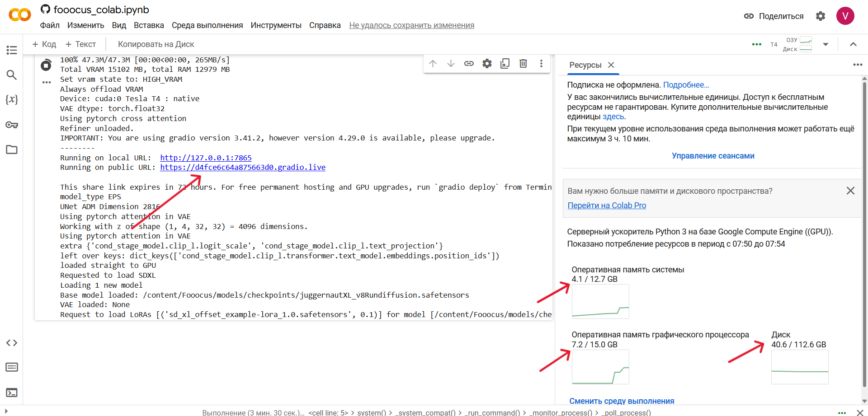Screen dimensions: 868x416
Task: Expand the runtime connection dropdown arrow
Action: pyautogui.click(x=826, y=44)
